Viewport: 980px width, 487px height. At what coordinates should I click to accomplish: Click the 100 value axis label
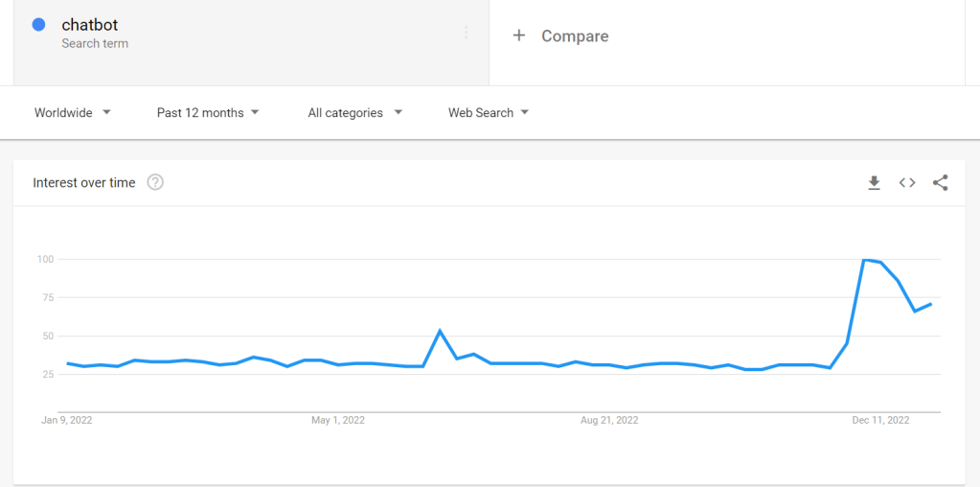[x=44, y=259]
